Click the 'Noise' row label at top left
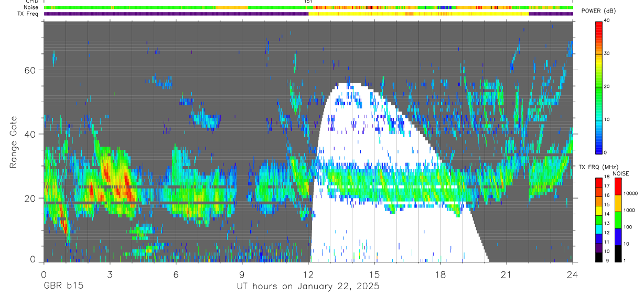This screenshot has height=297, width=644. coord(31,7)
